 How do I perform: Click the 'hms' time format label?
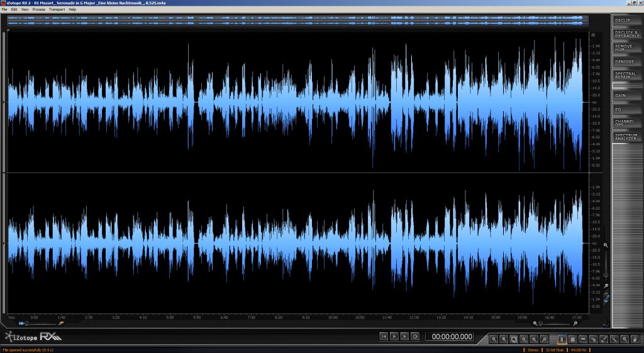[x=12, y=317]
